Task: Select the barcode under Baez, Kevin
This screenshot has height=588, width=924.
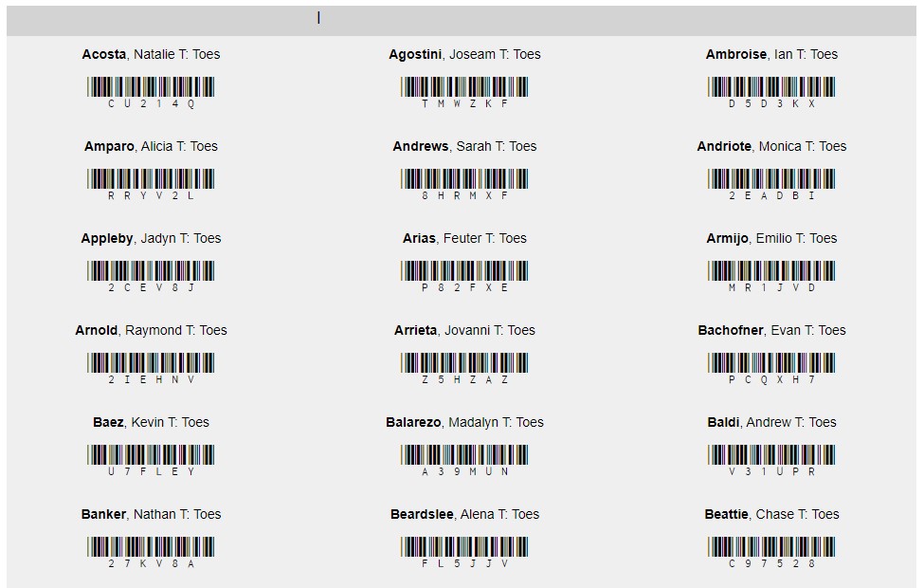Action: tap(151, 454)
